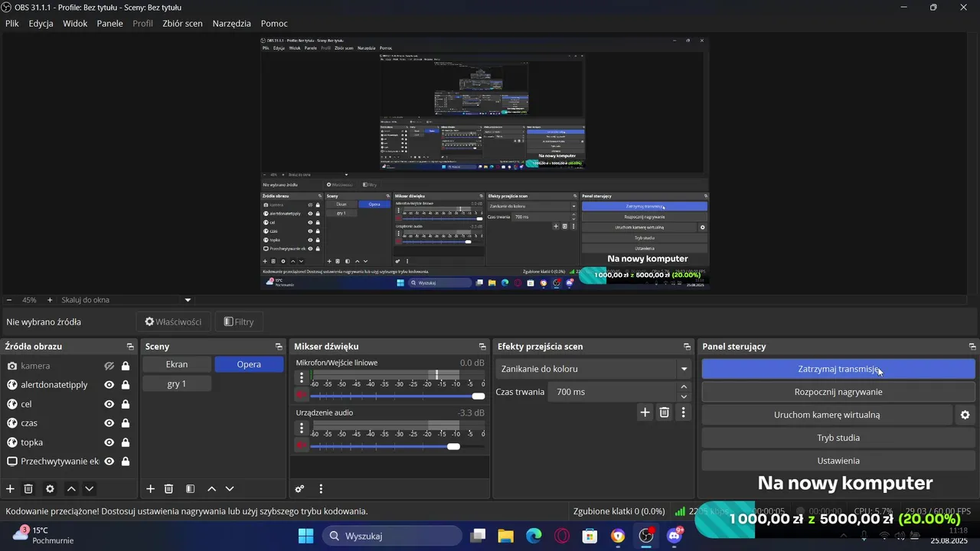Open three-dot menu for Mikrofon/Wejście liniowe
Viewport: 980px width, 551px height.
(302, 377)
